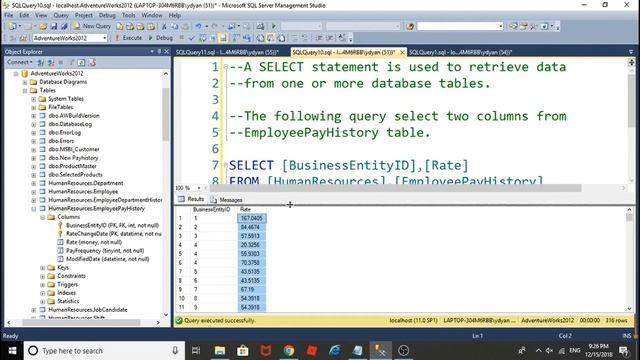Open the Edit menu
Image resolution: width=640 pixels, height=360 pixels.
pyautogui.click(x=24, y=15)
